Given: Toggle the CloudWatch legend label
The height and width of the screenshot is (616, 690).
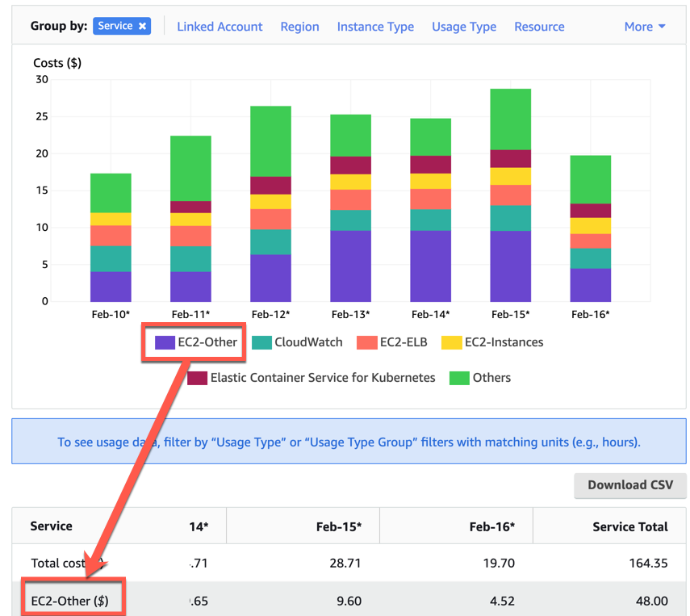Looking at the screenshot, I should [x=308, y=342].
